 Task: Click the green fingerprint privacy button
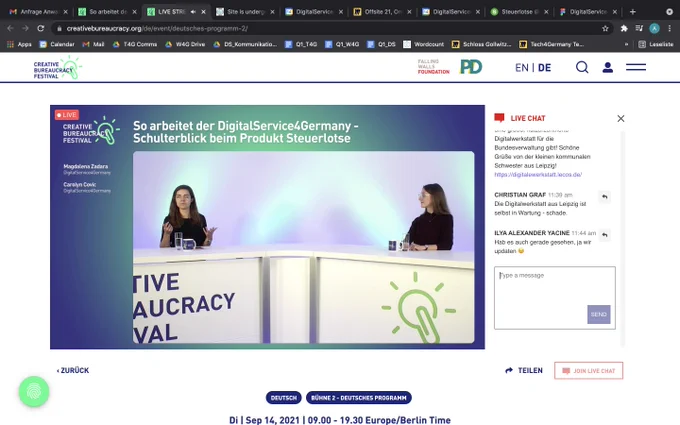click(34, 392)
